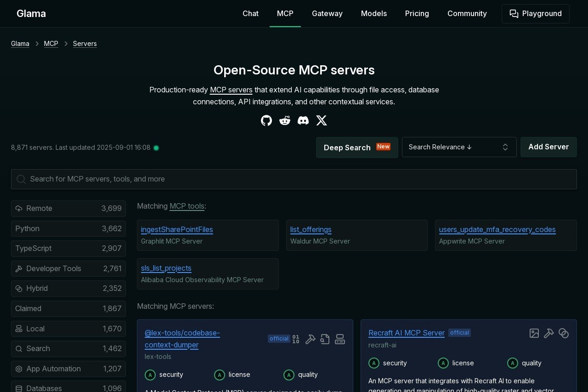Open the Playground button
The width and height of the screenshot is (588, 392).
tap(536, 14)
